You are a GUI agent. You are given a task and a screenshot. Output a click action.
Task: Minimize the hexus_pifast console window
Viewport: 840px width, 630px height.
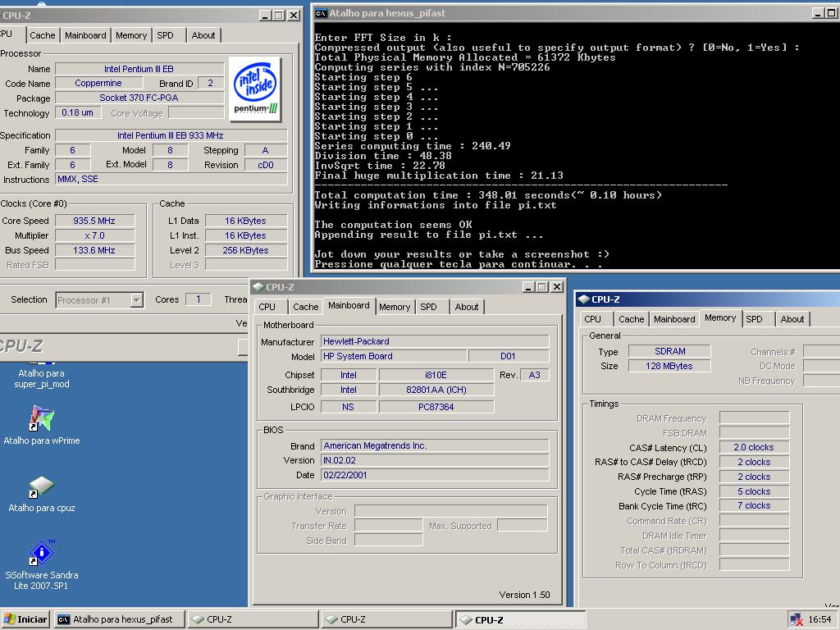tap(818, 13)
